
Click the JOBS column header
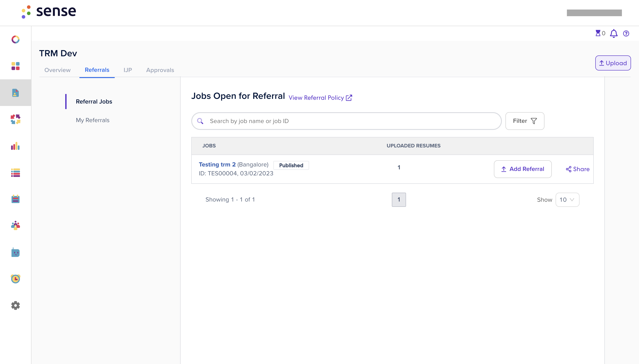tap(209, 146)
